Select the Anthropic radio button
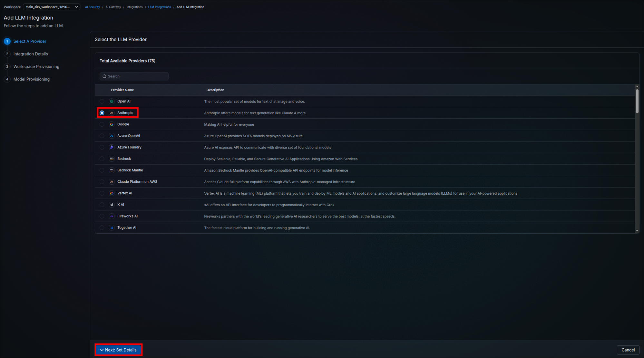Screen dimensions: 644x358 click(x=102, y=113)
